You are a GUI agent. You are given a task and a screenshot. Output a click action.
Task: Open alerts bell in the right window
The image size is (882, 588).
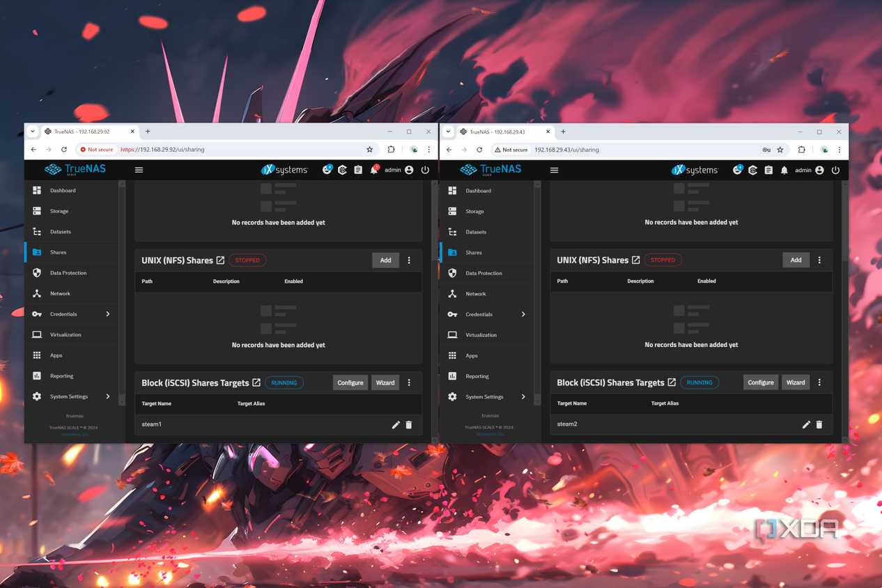point(784,170)
